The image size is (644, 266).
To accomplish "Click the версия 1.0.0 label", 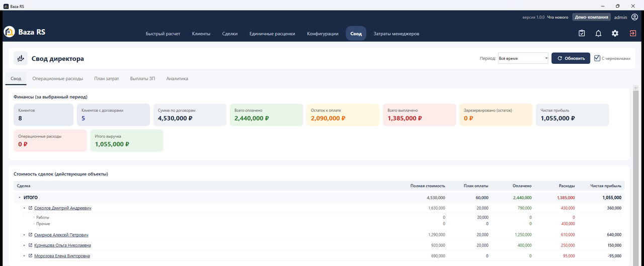I will (533, 17).
